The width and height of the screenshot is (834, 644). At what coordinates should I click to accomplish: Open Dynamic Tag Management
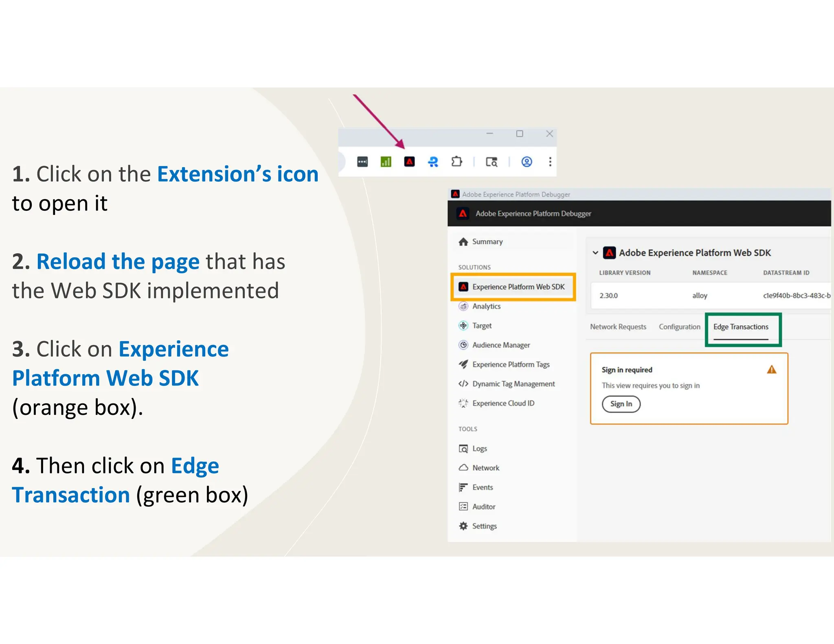507,384
